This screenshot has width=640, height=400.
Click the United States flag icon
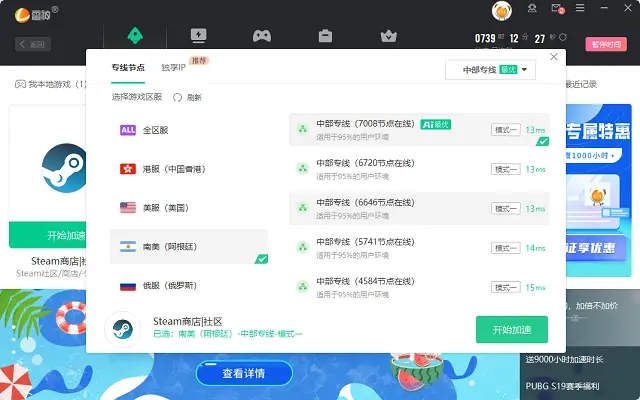(x=128, y=208)
